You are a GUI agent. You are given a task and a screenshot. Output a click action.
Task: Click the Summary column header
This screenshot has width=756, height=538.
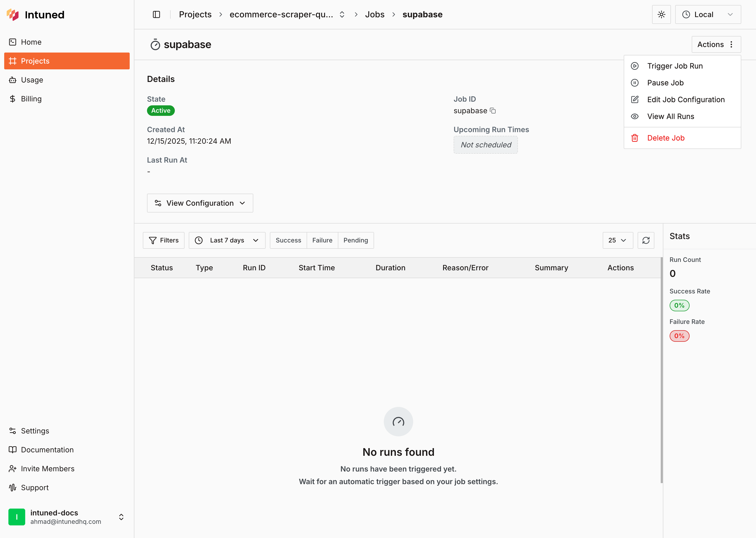[x=552, y=268]
